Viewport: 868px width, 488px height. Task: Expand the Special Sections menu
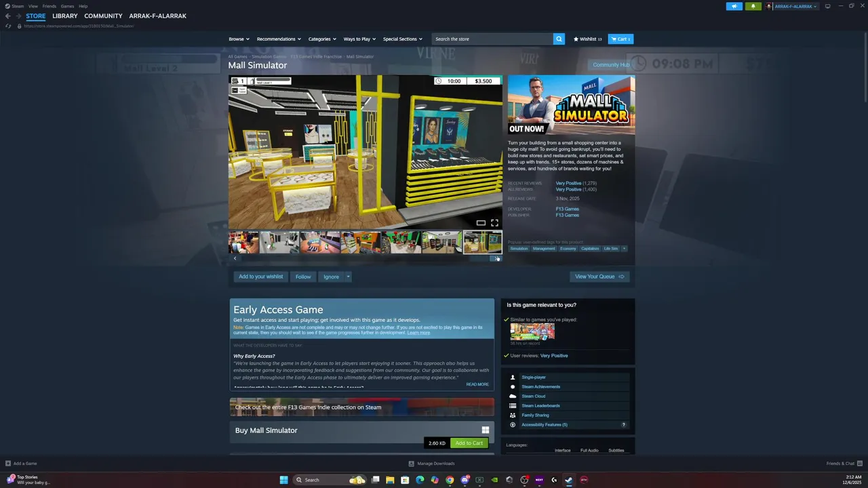402,39
